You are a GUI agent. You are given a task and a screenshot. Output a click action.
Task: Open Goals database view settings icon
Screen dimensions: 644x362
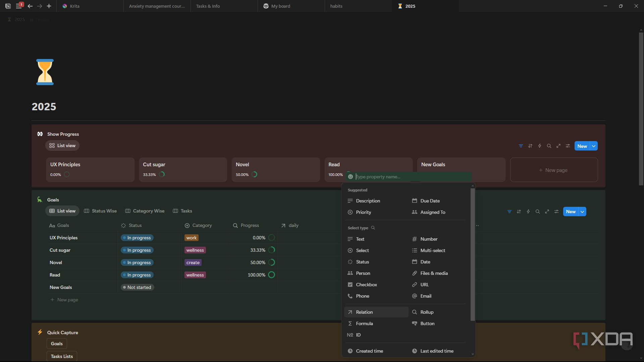pos(556,212)
